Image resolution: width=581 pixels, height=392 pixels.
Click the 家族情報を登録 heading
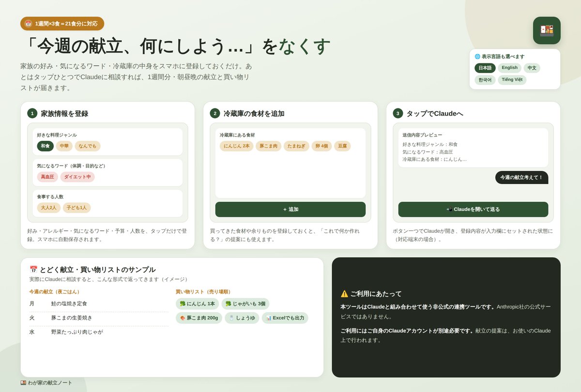pyautogui.click(x=64, y=114)
